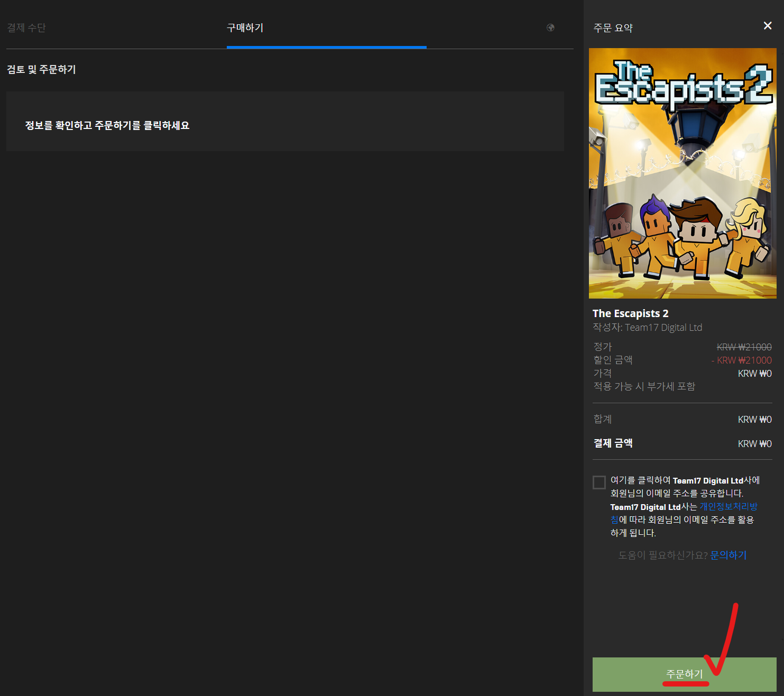Click the 주문 요약 panel title
784x696 pixels.
tap(613, 28)
